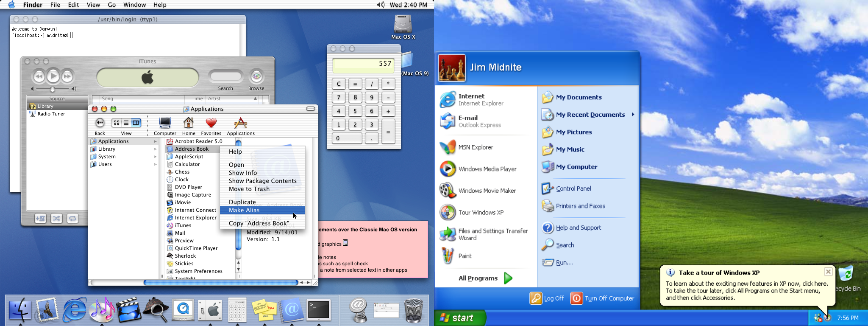
Task: Open the Go menu
Action: pyautogui.click(x=112, y=5)
